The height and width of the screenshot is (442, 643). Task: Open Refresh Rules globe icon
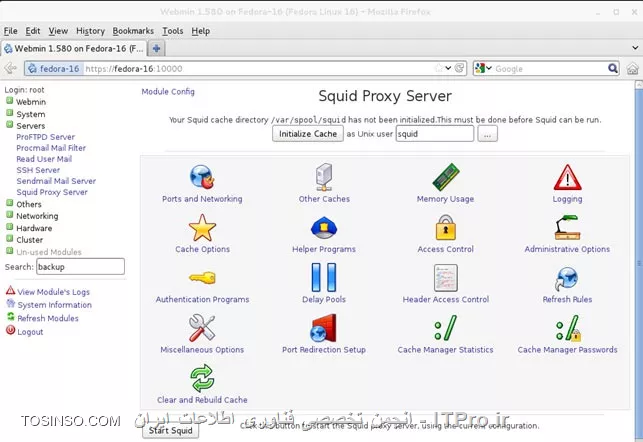coord(567,278)
